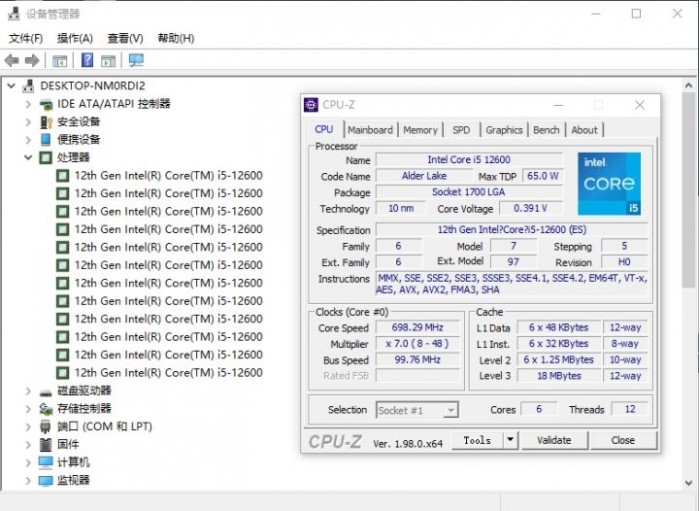The image size is (700, 511).
Task: Click the Validate button
Action: pyautogui.click(x=554, y=440)
